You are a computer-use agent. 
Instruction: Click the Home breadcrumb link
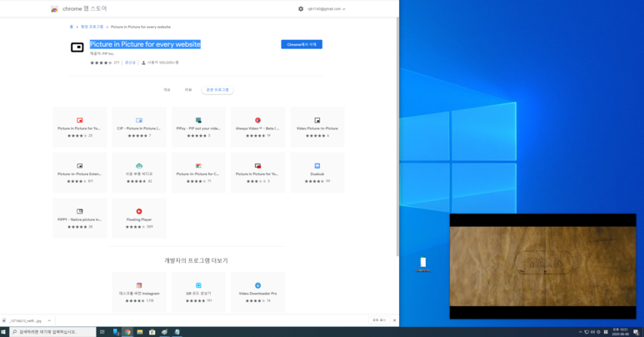[72, 27]
